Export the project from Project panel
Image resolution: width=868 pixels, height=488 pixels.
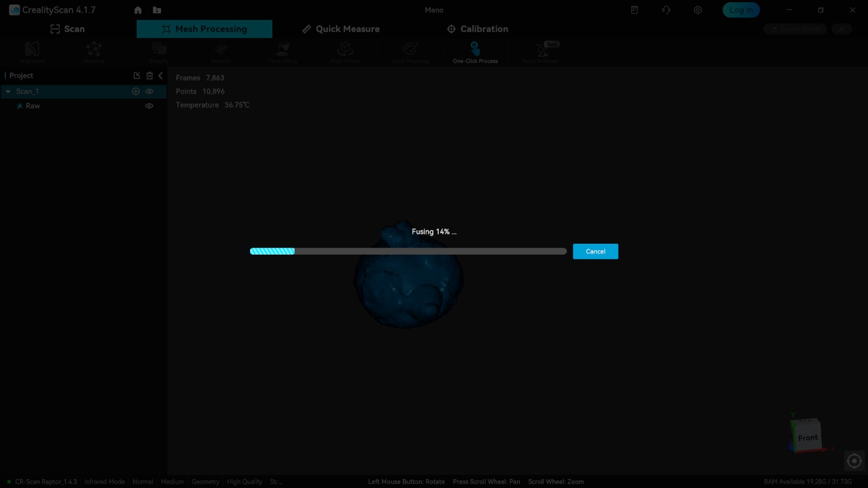coord(137,75)
